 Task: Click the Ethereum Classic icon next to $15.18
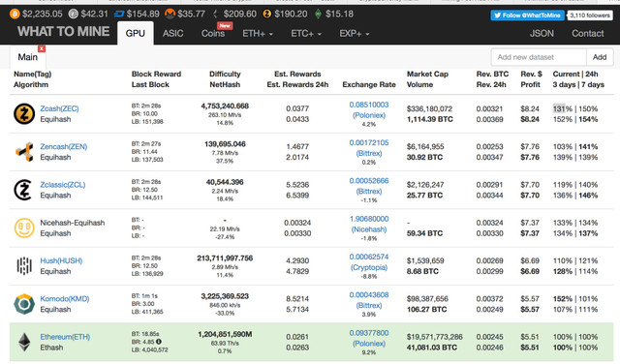click(x=319, y=15)
